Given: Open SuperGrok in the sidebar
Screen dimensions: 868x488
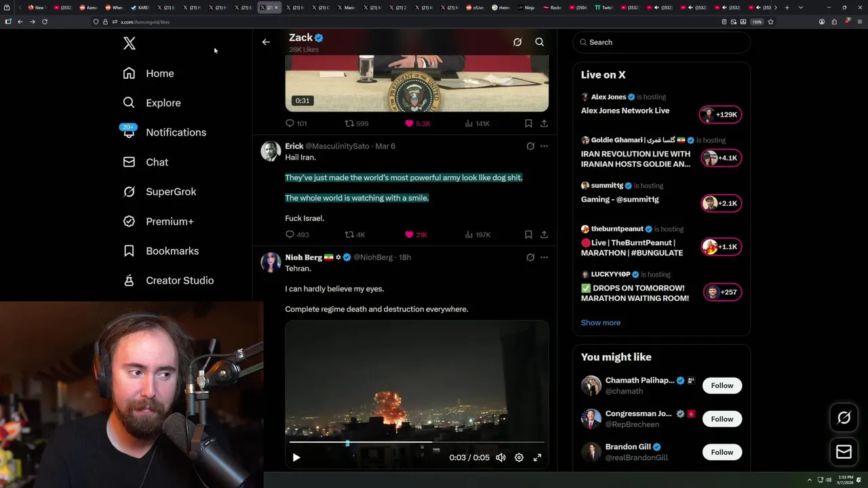Looking at the screenshot, I should click(x=159, y=192).
